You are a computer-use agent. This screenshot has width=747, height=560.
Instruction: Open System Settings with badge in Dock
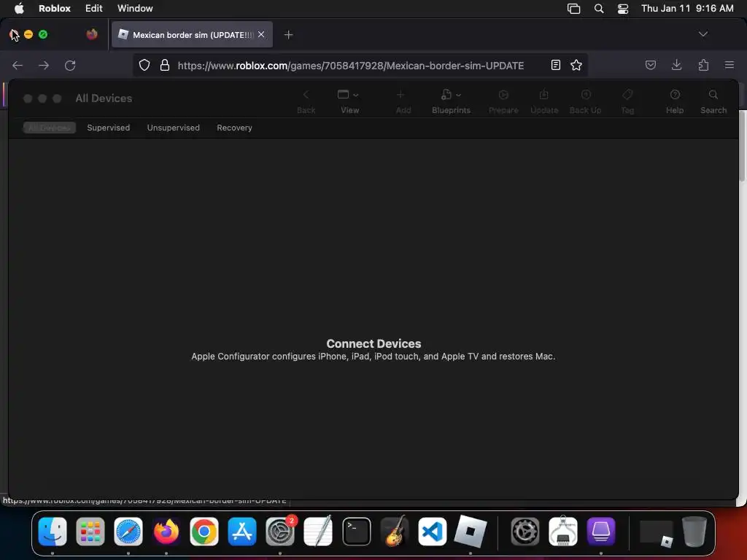click(x=280, y=532)
